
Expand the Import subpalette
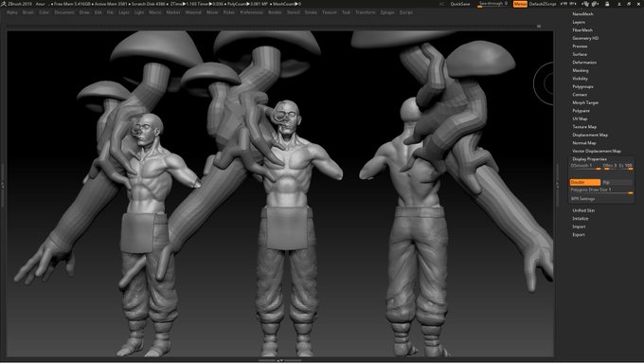point(579,227)
